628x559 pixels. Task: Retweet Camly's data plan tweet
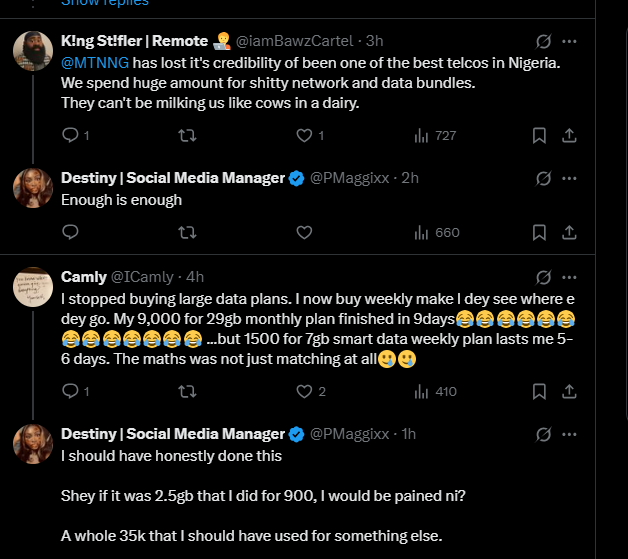point(186,391)
